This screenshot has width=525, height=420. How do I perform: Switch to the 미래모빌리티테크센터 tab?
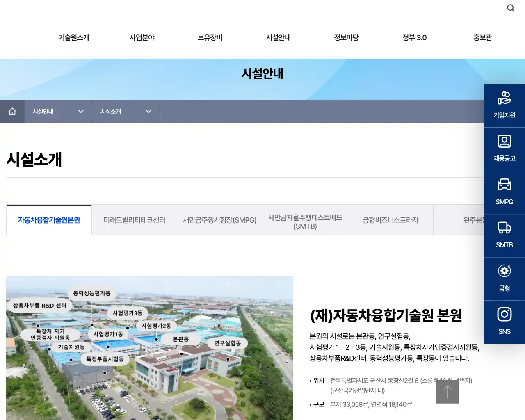click(x=135, y=220)
